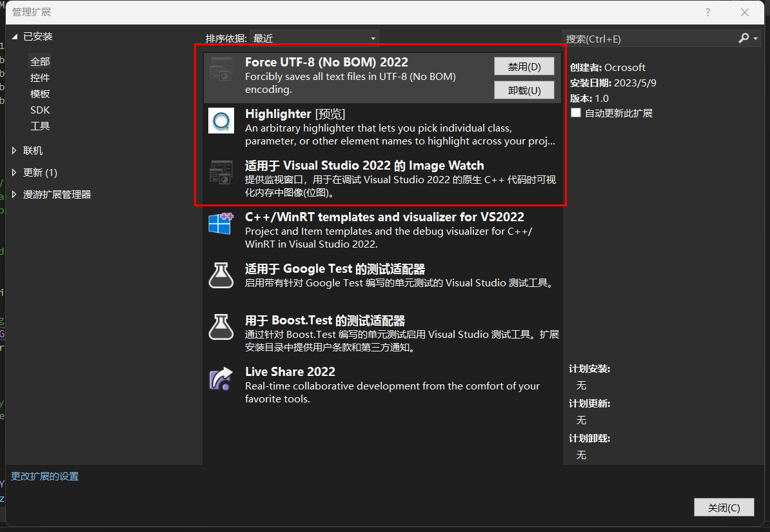
Task: Enable 自动更新此扩展 checkbox
Action: pyautogui.click(x=576, y=113)
